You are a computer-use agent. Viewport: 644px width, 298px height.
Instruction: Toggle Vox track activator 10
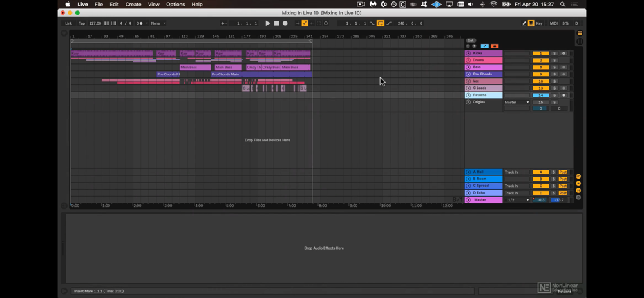pos(540,81)
